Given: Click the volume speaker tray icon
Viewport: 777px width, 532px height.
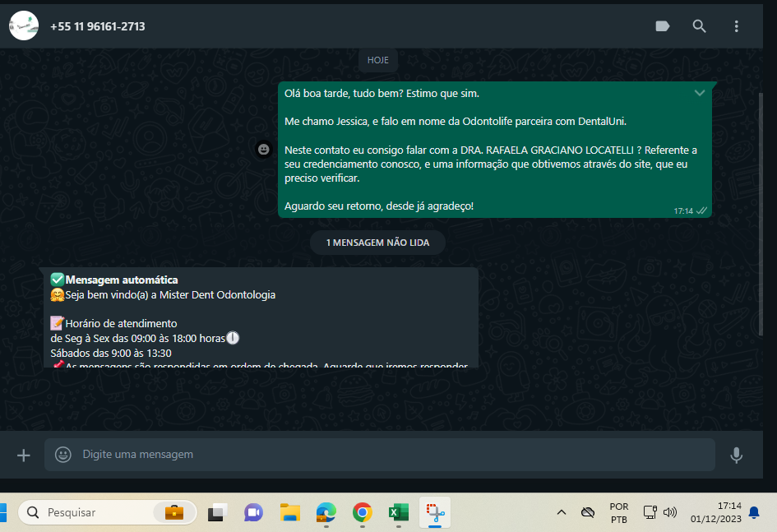Looking at the screenshot, I should click(670, 512).
